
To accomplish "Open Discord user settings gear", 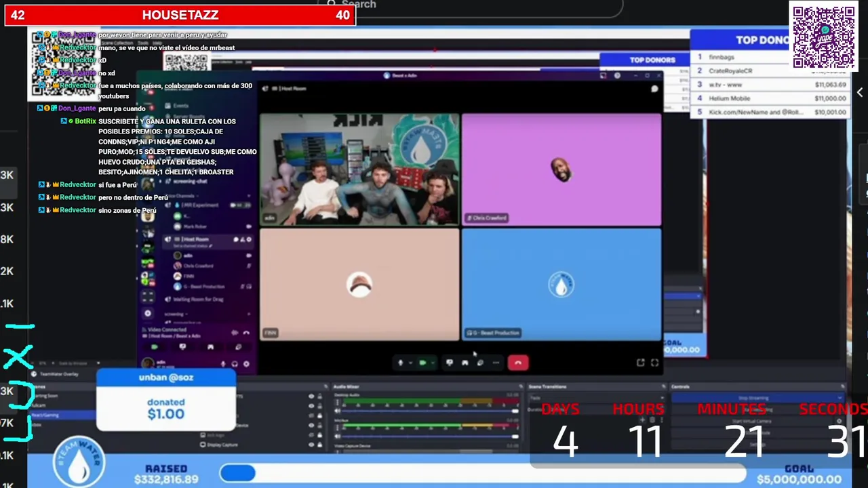I will tap(246, 364).
